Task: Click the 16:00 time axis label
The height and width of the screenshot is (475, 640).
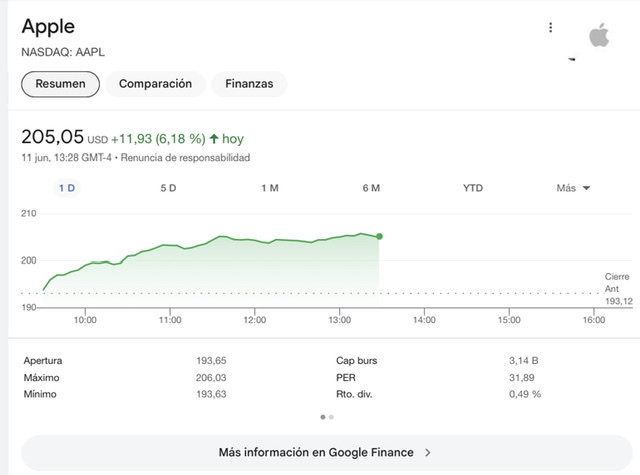Action: 594,320
